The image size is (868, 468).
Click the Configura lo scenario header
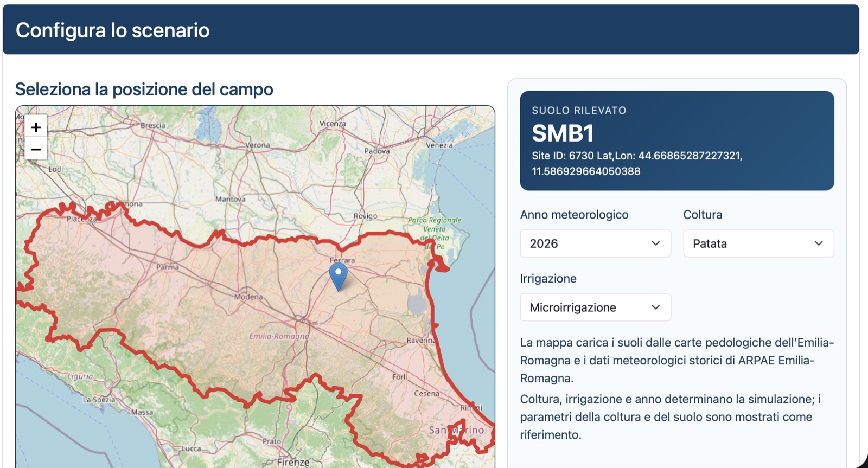[112, 30]
